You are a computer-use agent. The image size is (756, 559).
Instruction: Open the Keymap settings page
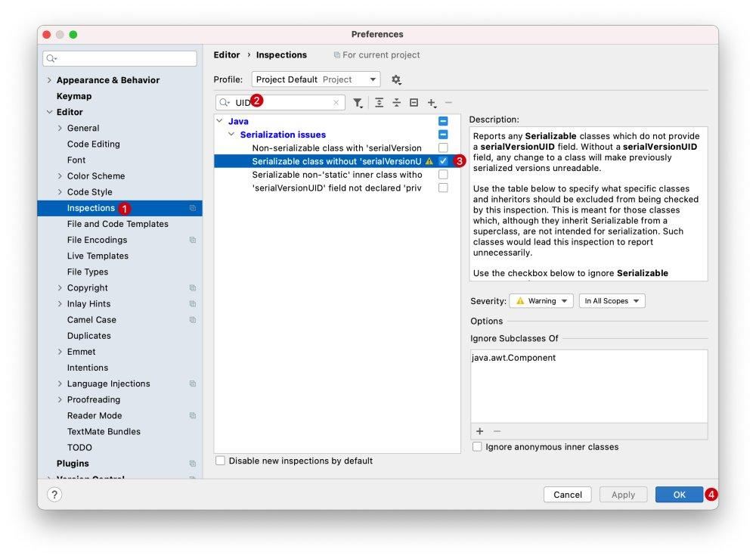pos(74,96)
